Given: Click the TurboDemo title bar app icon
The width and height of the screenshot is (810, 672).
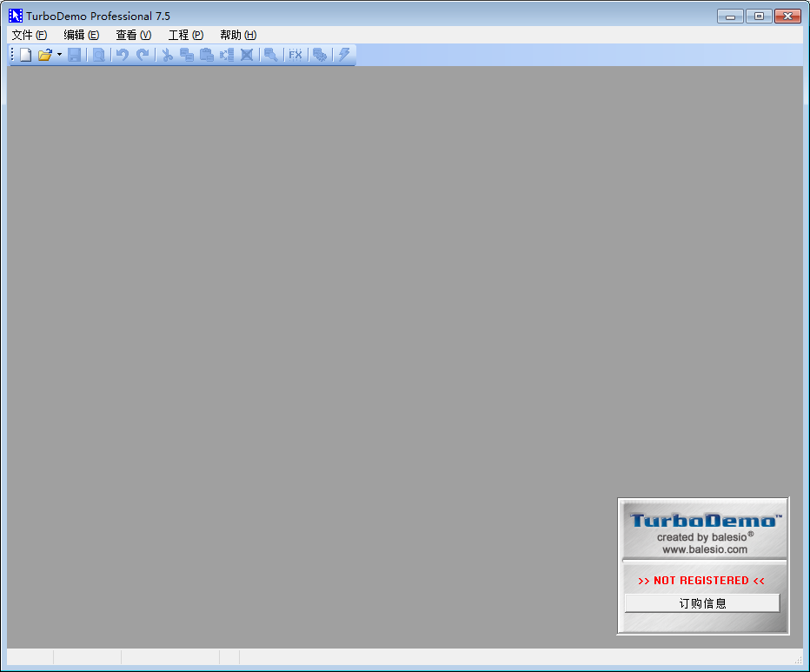Looking at the screenshot, I should 16,16.
